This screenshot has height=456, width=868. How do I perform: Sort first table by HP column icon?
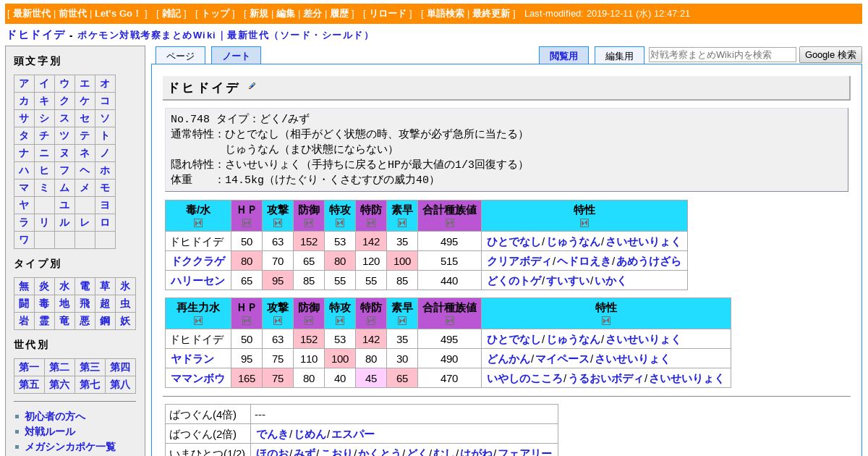(247, 223)
